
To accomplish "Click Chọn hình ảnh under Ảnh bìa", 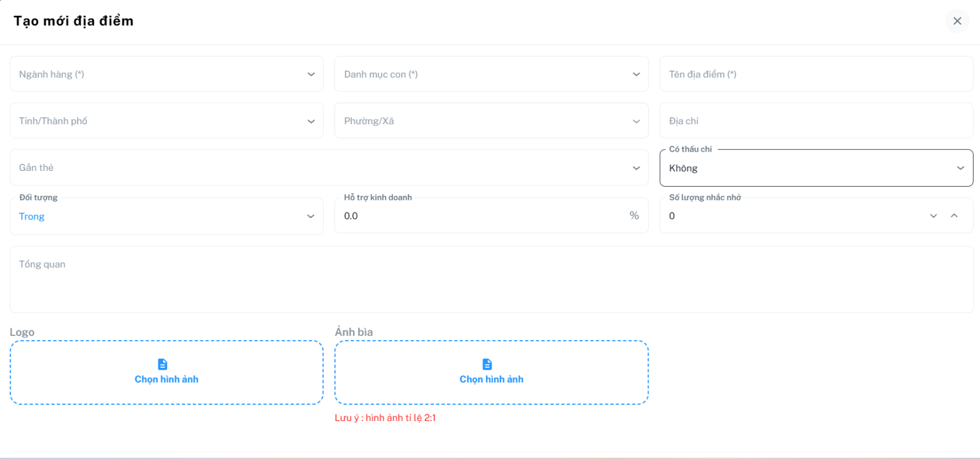I will point(491,380).
